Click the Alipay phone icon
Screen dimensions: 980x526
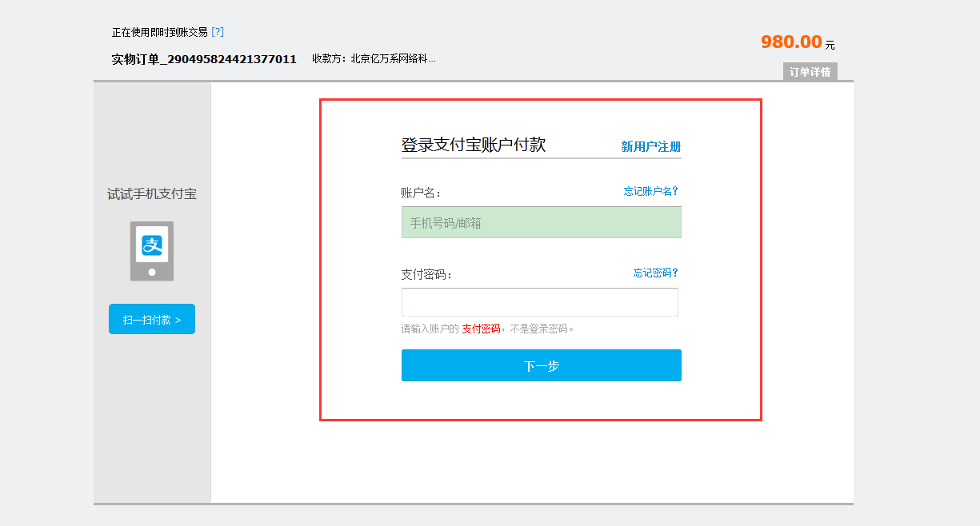[x=152, y=251]
